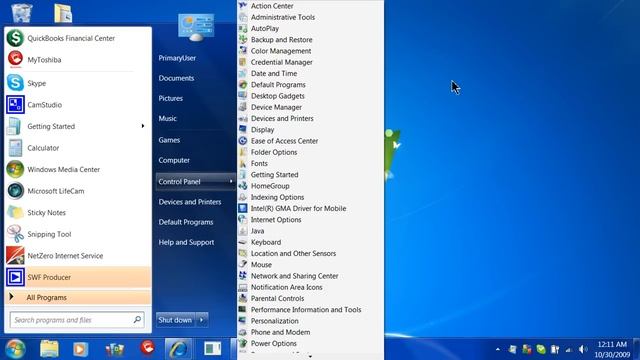Click user account picture in Start menu
This screenshot has width=640, height=360.
point(196,27)
